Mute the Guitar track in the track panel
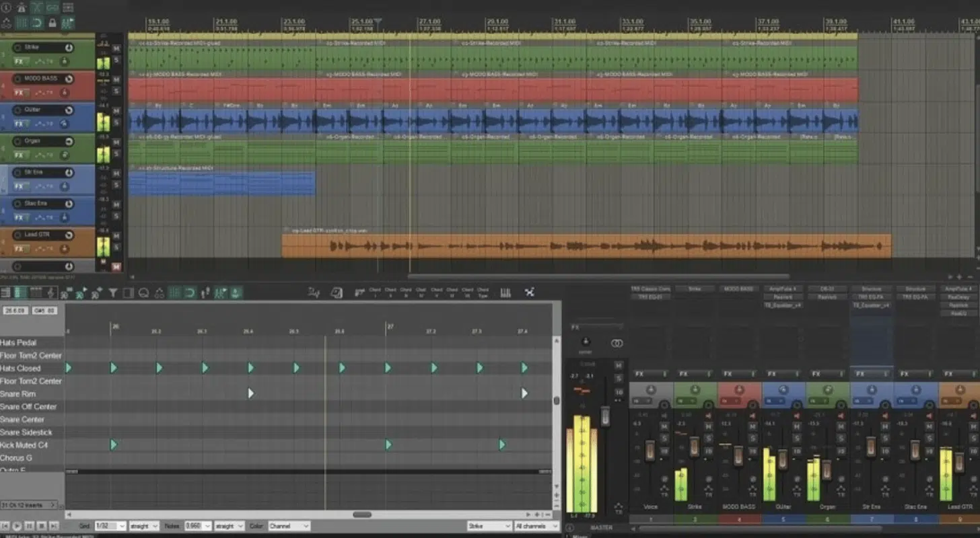Screen dimensions: 980x538 (116, 112)
